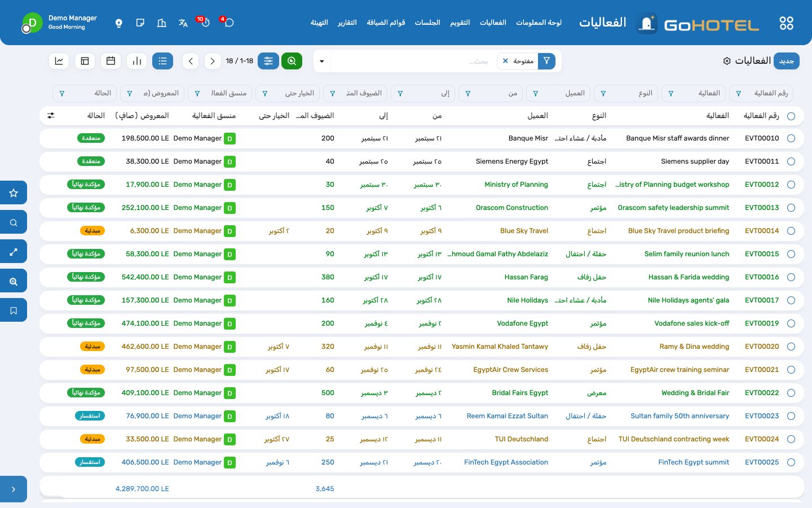This screenshot has height=508, width=812.
Task: Open the العميل column filter box
Action: coord(558,93)
